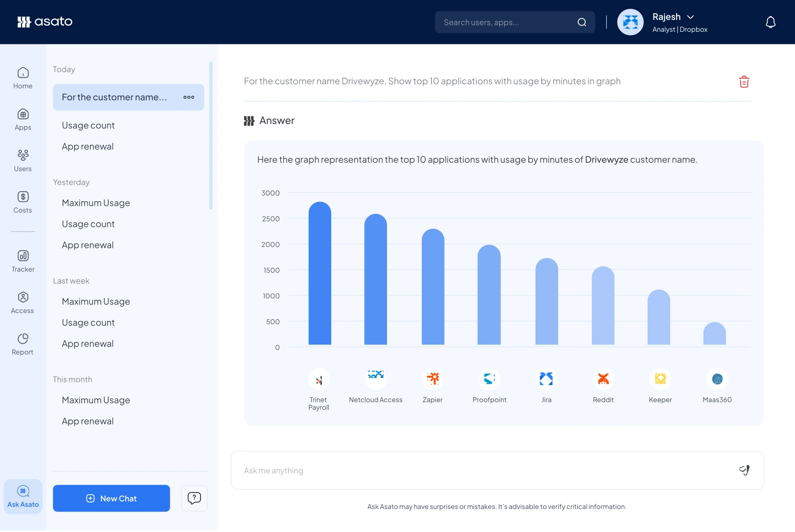Open Last week's Maximum Usage chat
The image size is (795, 532).
[x=96, y=302]
